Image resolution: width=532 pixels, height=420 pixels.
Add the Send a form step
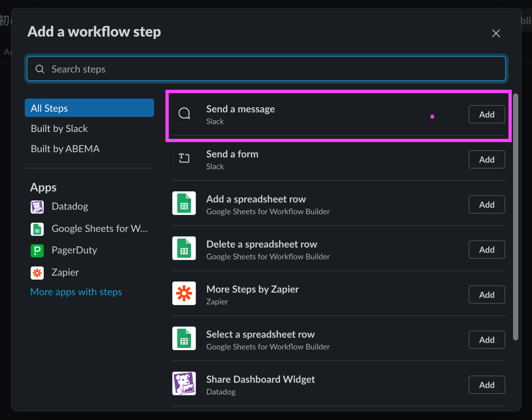[x=487, y=159]
